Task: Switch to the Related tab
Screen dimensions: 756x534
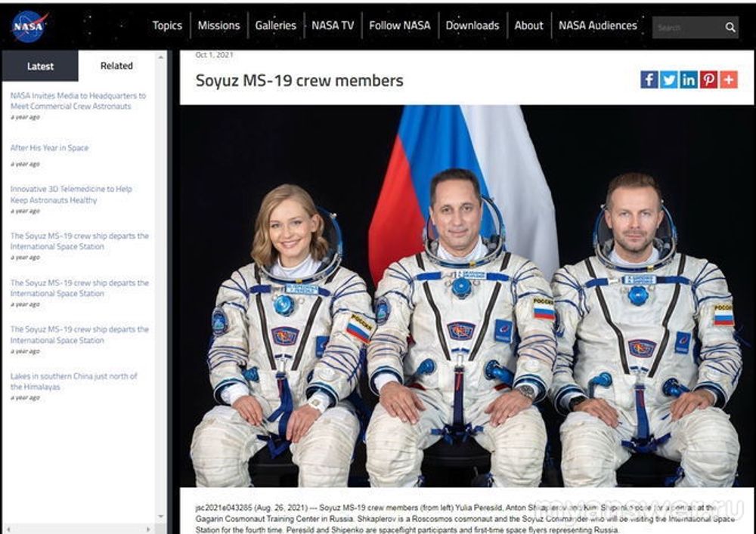Action: (116, 66)
